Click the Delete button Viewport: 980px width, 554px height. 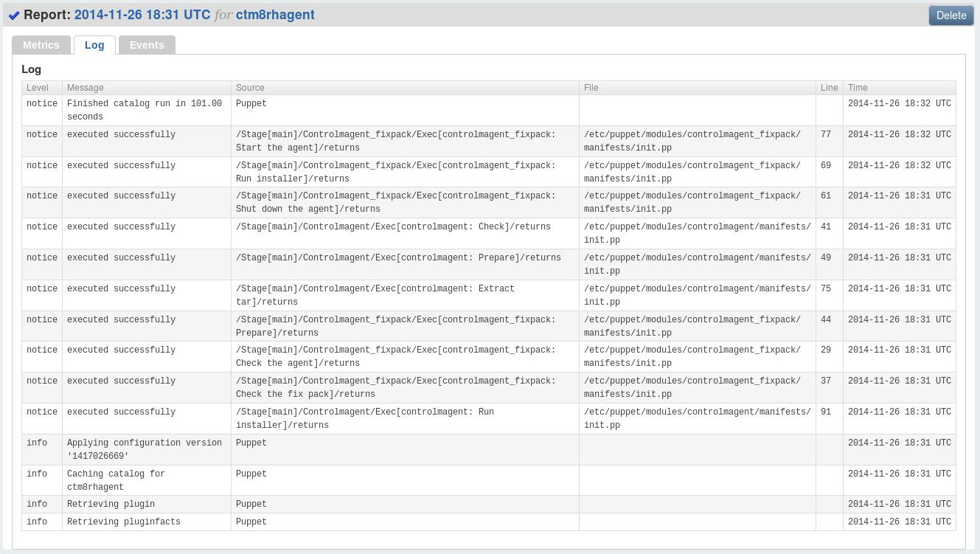951,15
